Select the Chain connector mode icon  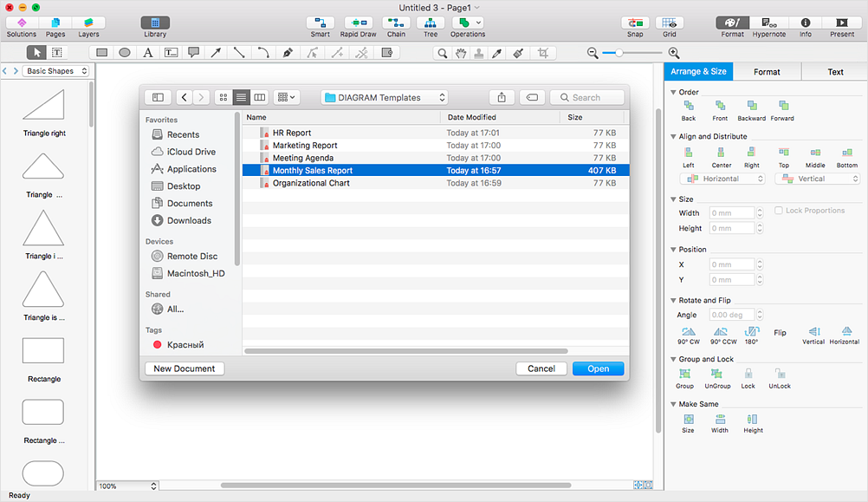396,23
